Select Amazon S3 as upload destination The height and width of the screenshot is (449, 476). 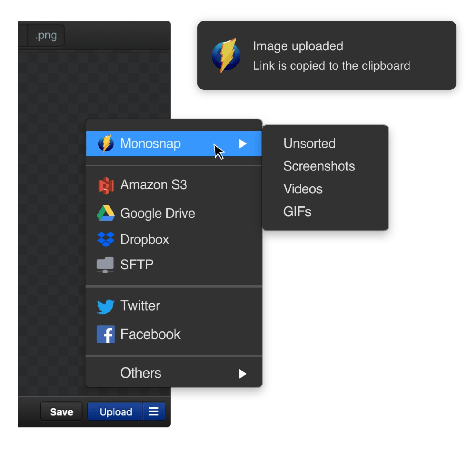pos(154,184)
